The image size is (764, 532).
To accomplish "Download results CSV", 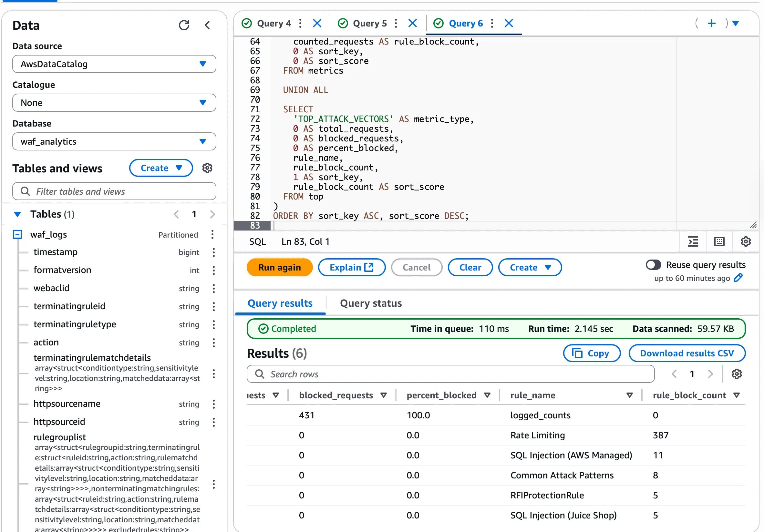I will 687,353.
